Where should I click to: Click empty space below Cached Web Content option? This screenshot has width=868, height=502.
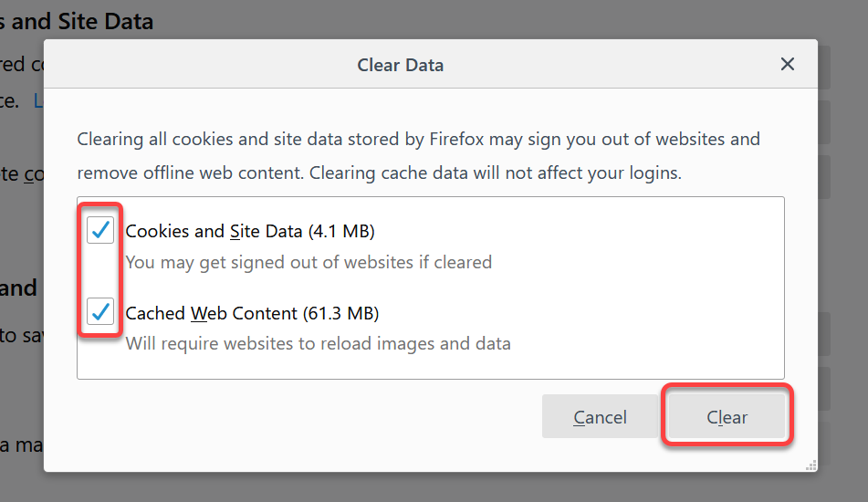(x=431, y=366)
